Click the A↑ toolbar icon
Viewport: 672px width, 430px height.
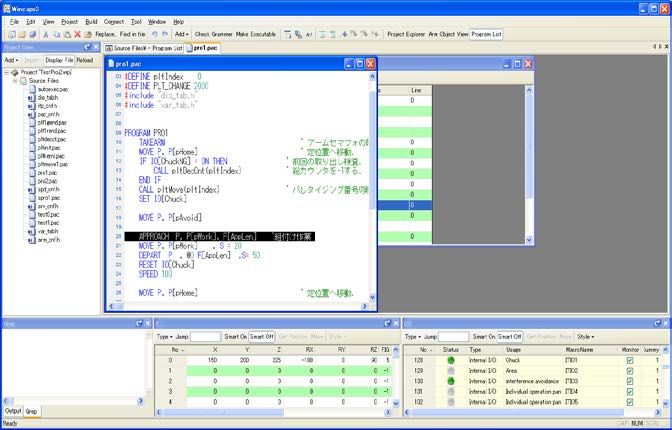pos(309,34)
